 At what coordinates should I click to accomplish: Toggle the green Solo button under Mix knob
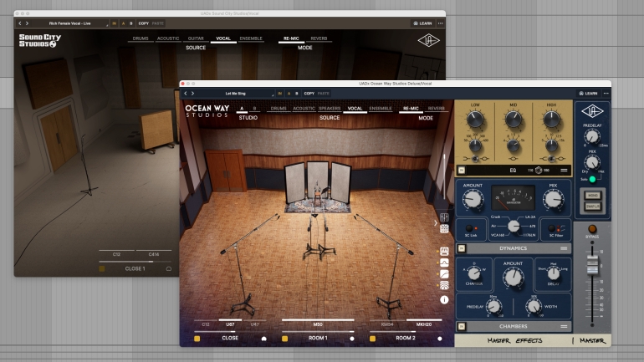(x=592, y=180)
